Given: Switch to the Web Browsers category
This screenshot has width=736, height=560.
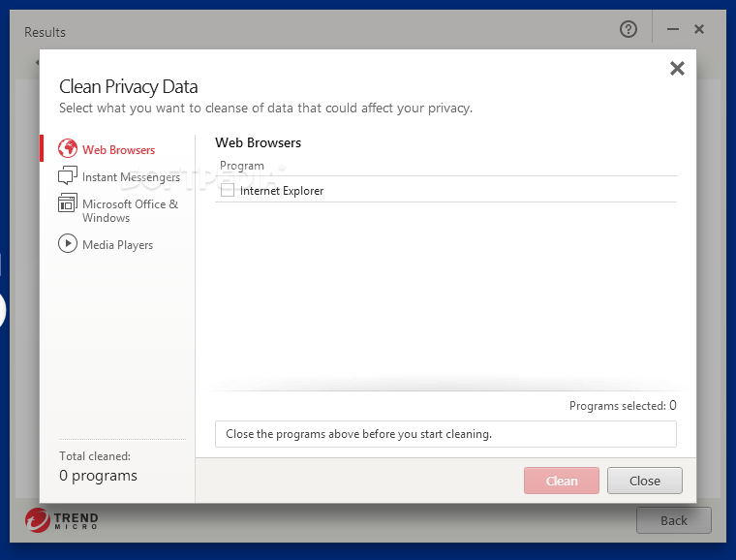Looking at the screenshot, I should [x=118, y=150].
